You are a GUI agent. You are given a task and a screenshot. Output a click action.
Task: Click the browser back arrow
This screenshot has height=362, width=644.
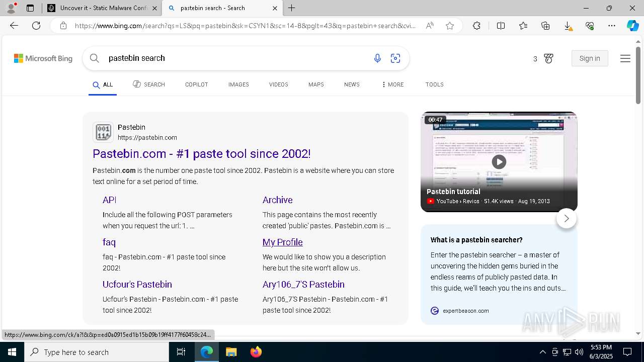click(x=14, y=26)
